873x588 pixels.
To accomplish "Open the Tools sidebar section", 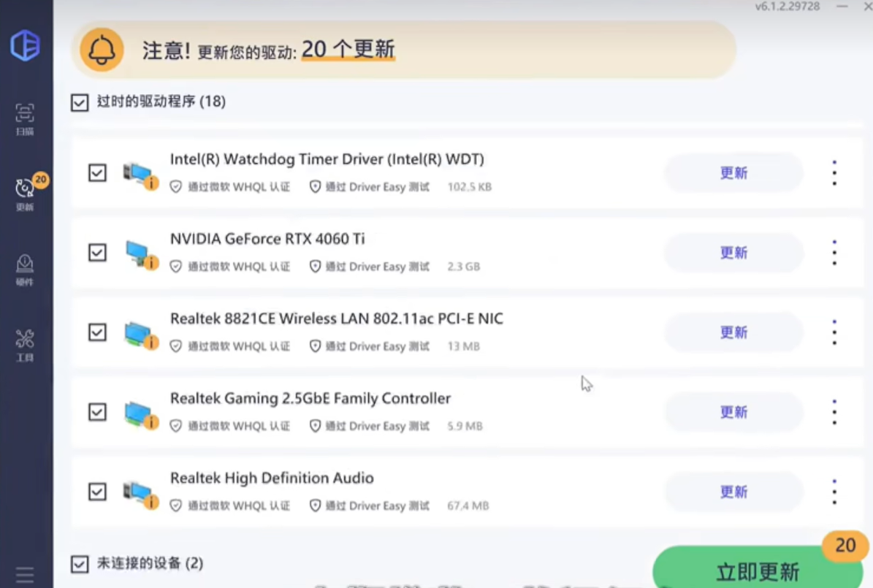I will point(25,345).
